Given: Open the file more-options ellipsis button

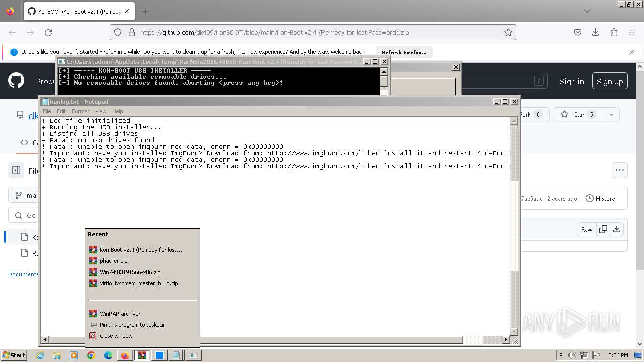Looking at the screenshot, I should tap(620, 170).
